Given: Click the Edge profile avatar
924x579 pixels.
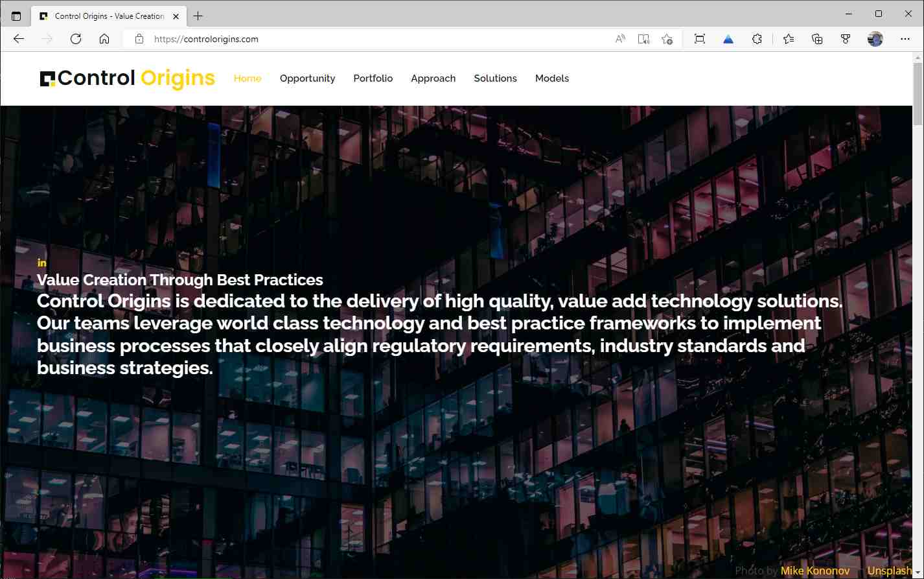Looking at the screenshot, I should pyautogui.click(x=875, y=39).
